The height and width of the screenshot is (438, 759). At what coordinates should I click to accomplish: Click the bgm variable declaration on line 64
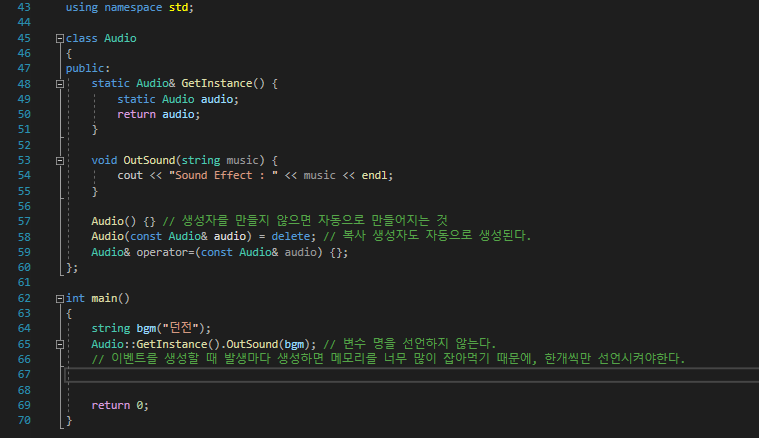coord(146,329)
